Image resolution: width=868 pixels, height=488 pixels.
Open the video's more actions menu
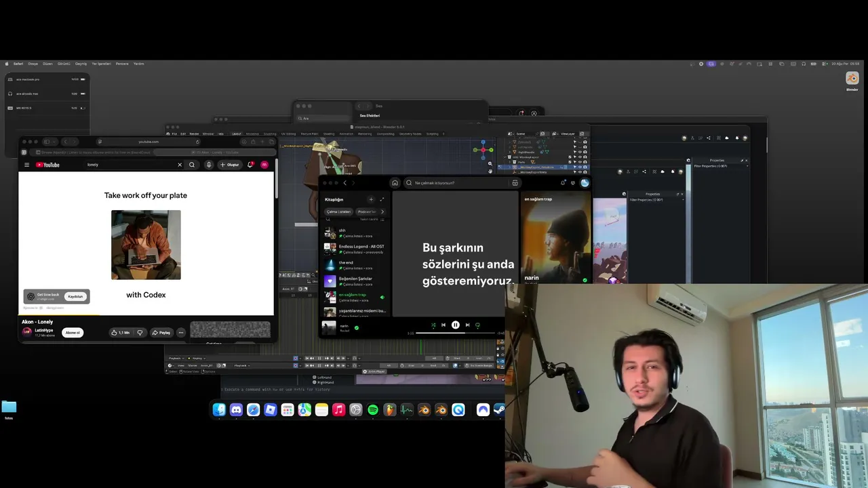click(x=181, y=333)
